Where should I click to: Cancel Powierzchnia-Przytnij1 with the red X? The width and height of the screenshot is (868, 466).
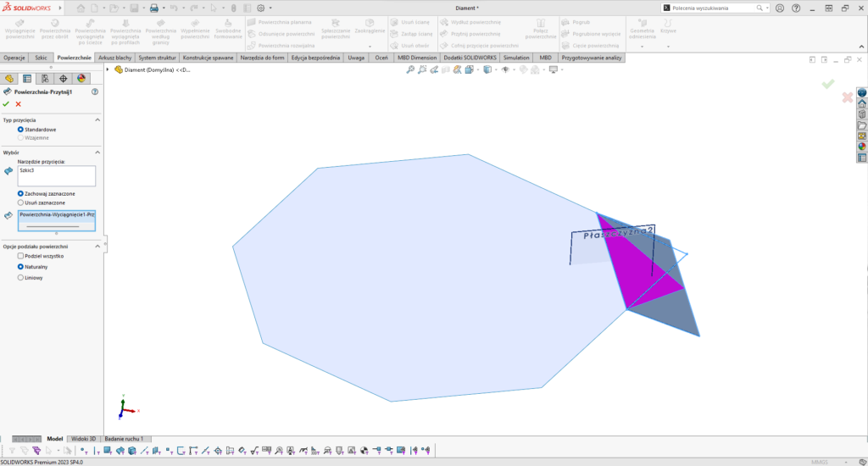click(x=19, y=103)
